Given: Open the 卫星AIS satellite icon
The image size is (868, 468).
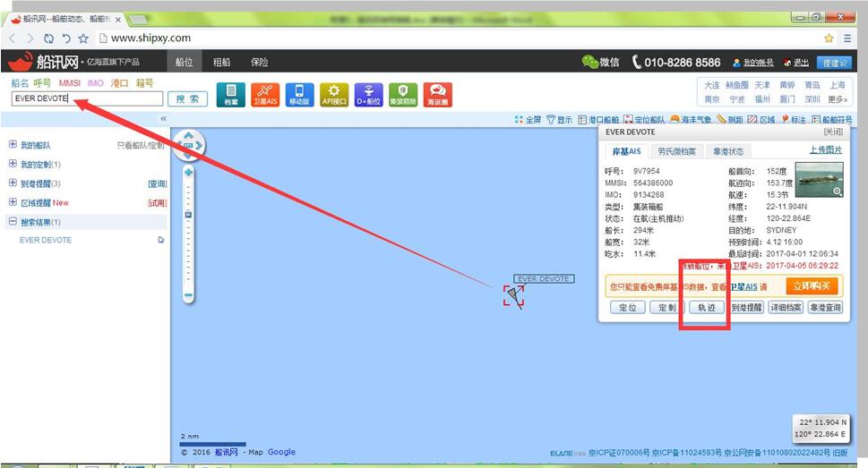Looking at the screenshot, I should (x=265, y=94).
